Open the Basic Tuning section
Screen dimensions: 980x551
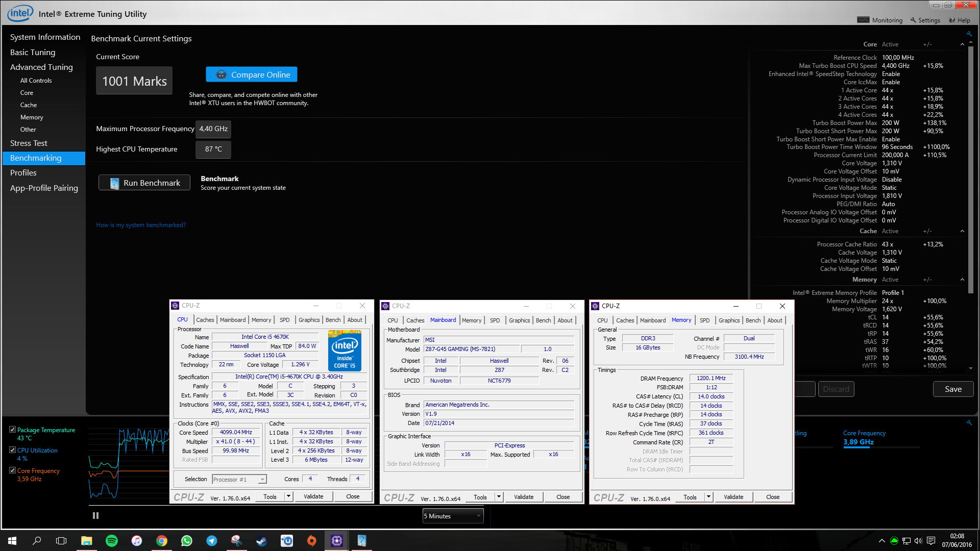click(x=33, y=53)
